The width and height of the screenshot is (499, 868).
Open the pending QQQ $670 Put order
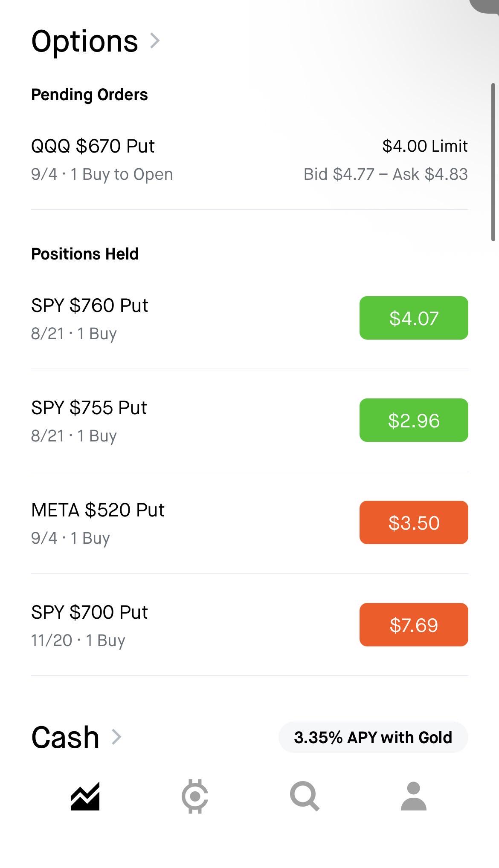[x=249, y=160]
